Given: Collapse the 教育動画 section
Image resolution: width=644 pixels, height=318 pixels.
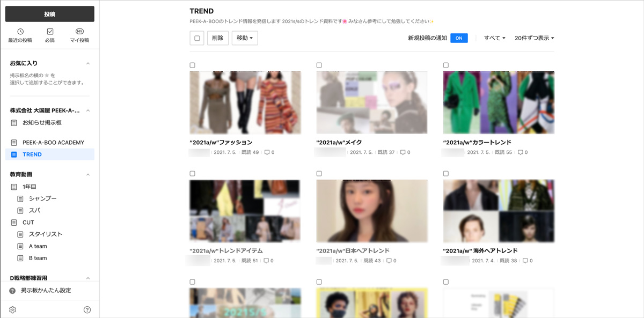Looking at the screenshot, I should pyautogui.click(x=88, y=175).
